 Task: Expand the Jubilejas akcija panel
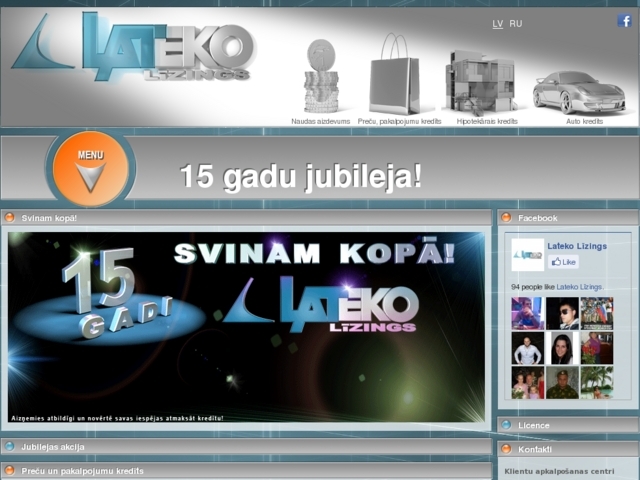coord(247,447)
